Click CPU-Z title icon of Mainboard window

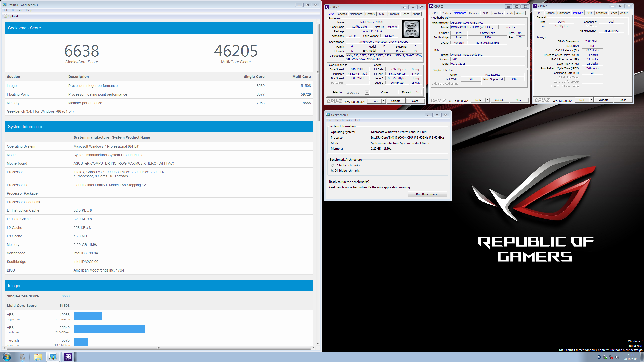pyautogui.click(x=431, y=7)
